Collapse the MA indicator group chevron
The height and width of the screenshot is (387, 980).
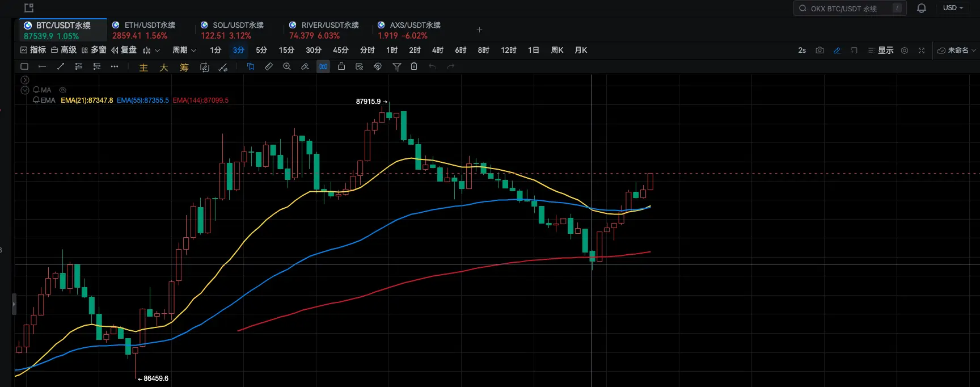(25, 90)
